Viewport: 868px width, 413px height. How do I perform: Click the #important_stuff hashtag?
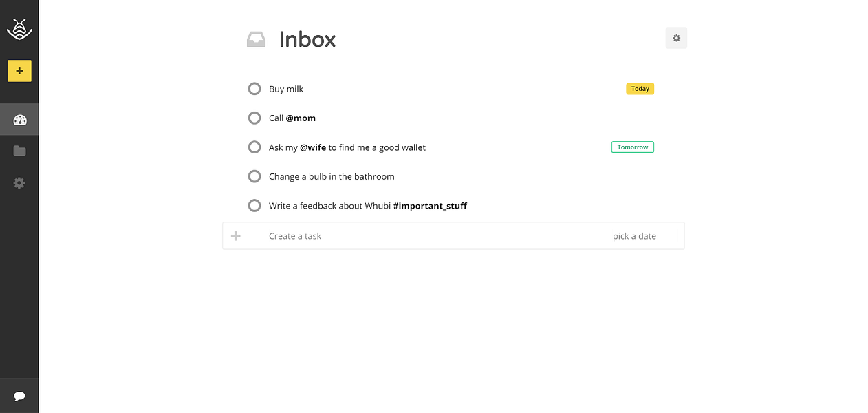tap(430, 206)
